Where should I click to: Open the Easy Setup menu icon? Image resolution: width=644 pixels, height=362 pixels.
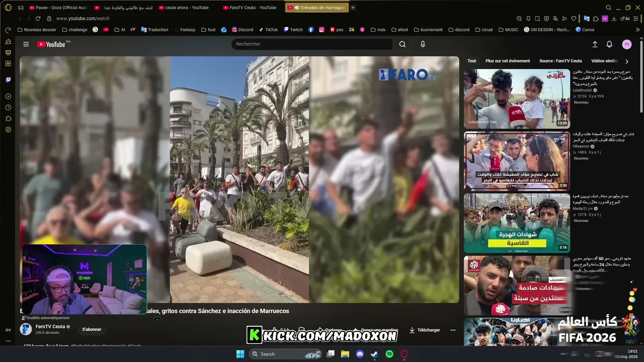pos(637,19)
